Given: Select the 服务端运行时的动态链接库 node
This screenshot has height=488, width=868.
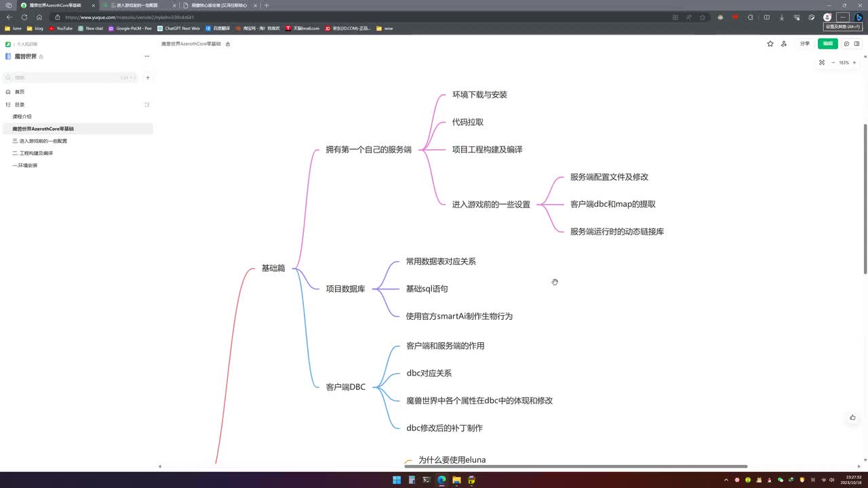Looking at the screenshot, I should coord(616,232).
